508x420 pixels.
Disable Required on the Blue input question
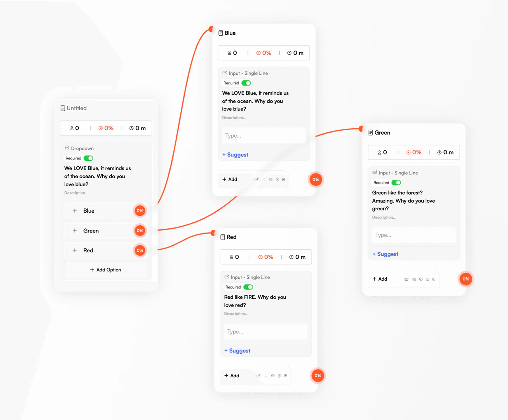pyautogui.click(x=246, y=83)
